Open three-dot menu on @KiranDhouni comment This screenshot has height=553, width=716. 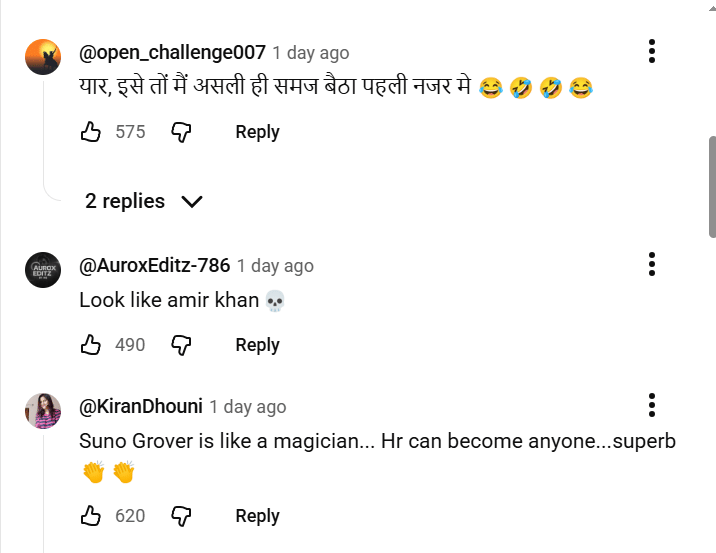point(651,405)
